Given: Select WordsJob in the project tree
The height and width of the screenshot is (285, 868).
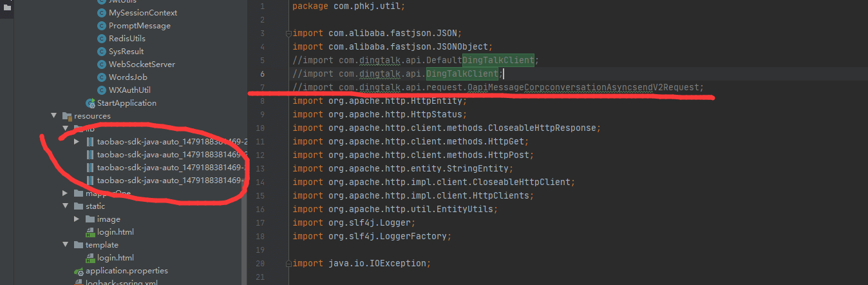Looking at the screenshot, I should (126, 77).
